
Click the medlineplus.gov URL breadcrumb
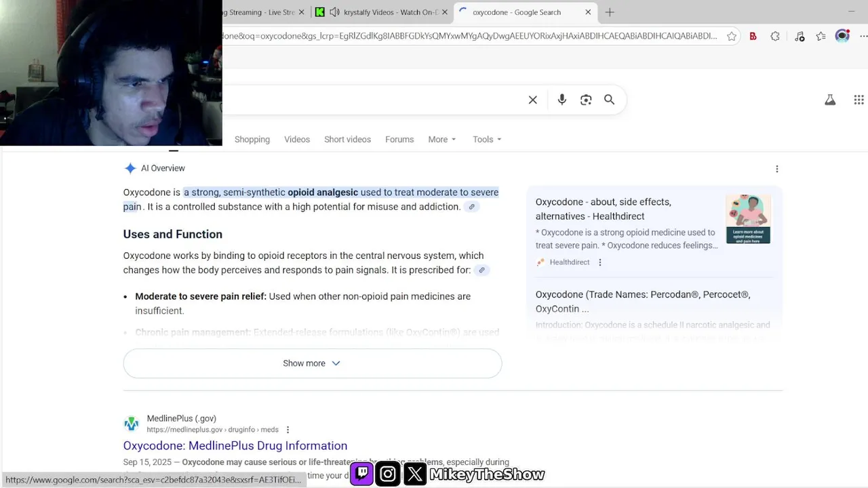pyautogui.click(x=213, y=430)
